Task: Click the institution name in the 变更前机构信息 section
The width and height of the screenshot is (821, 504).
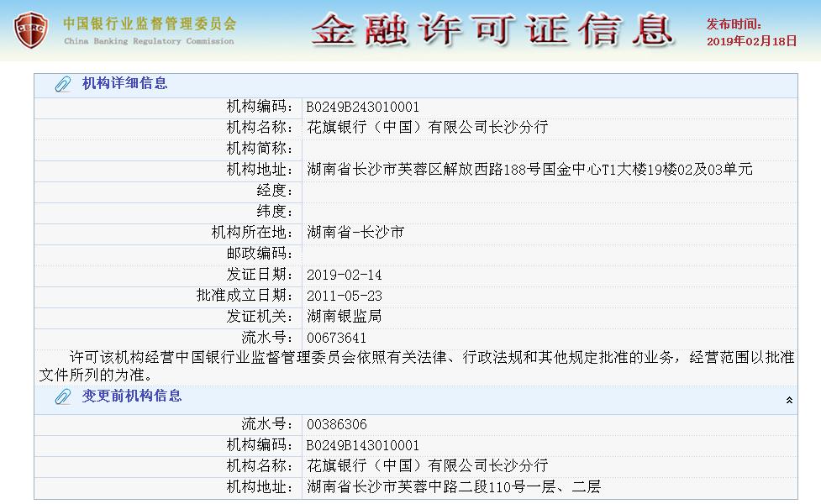Action: coord(427,466)
